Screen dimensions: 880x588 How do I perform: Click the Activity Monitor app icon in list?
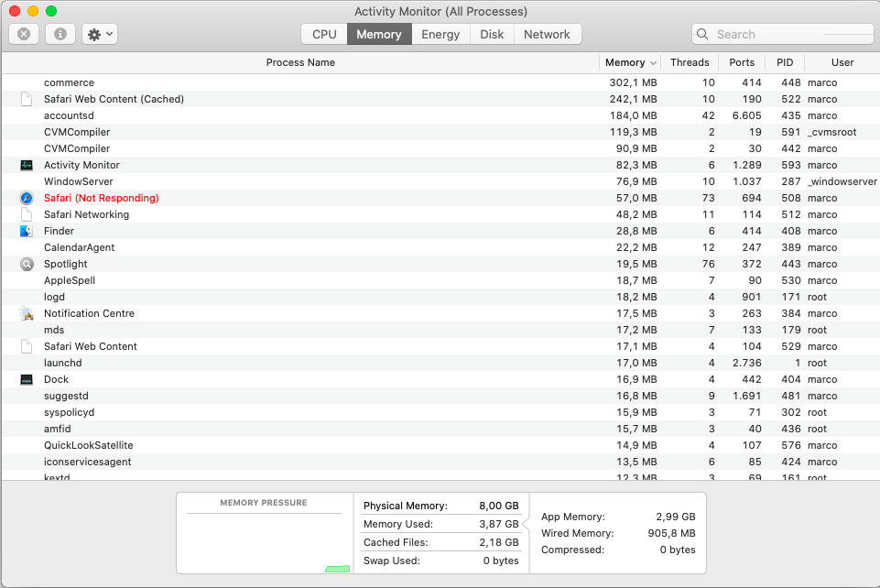tap(27, 165)
